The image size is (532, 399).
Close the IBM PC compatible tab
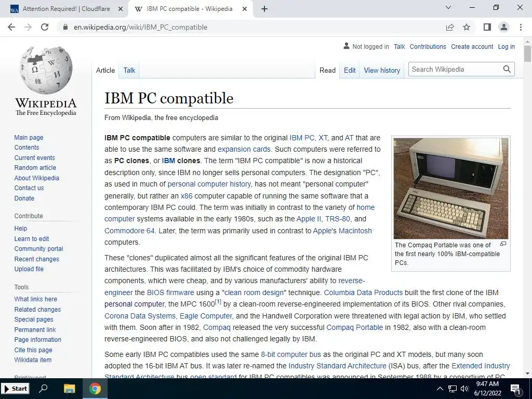coord(245,9)
